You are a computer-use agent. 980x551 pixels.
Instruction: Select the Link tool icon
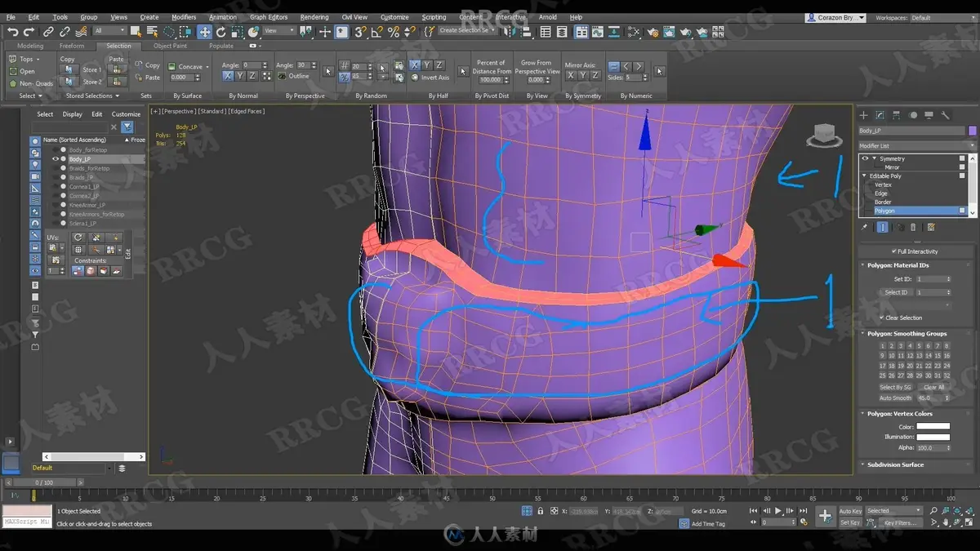[48, 31]
